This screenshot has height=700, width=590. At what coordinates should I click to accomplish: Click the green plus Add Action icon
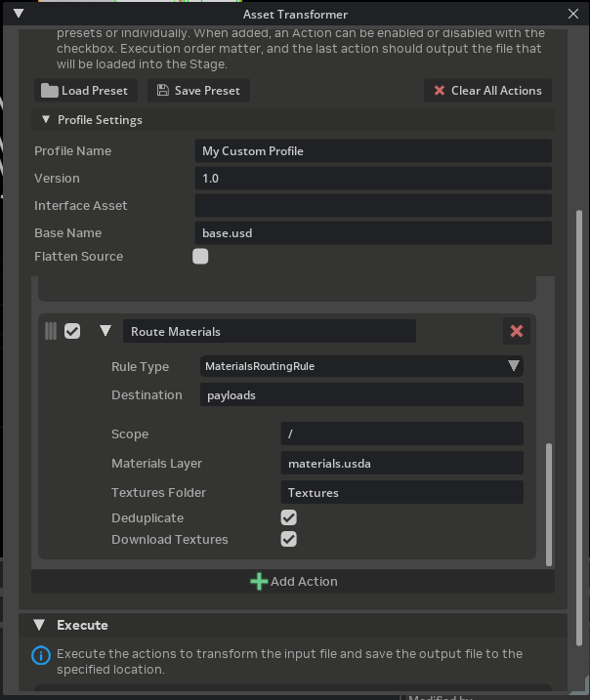coord(259,582)
